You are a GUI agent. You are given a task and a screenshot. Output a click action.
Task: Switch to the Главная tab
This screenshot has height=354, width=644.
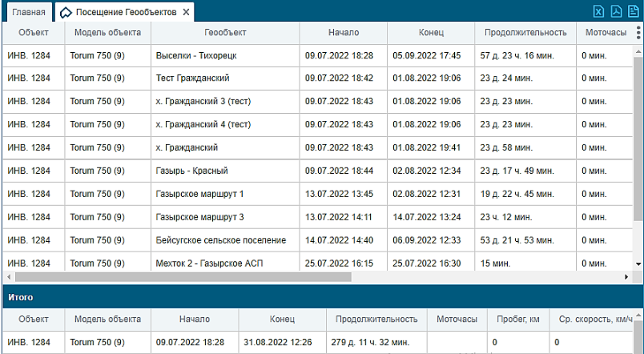27,12
